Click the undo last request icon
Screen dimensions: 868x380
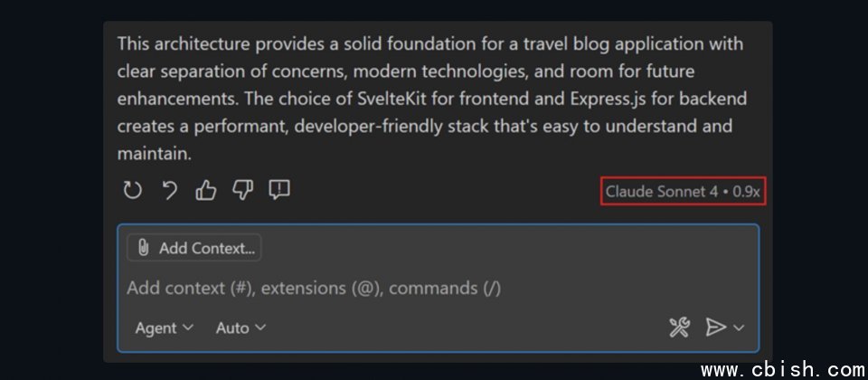pyautogui.click(x=169, y=191)
